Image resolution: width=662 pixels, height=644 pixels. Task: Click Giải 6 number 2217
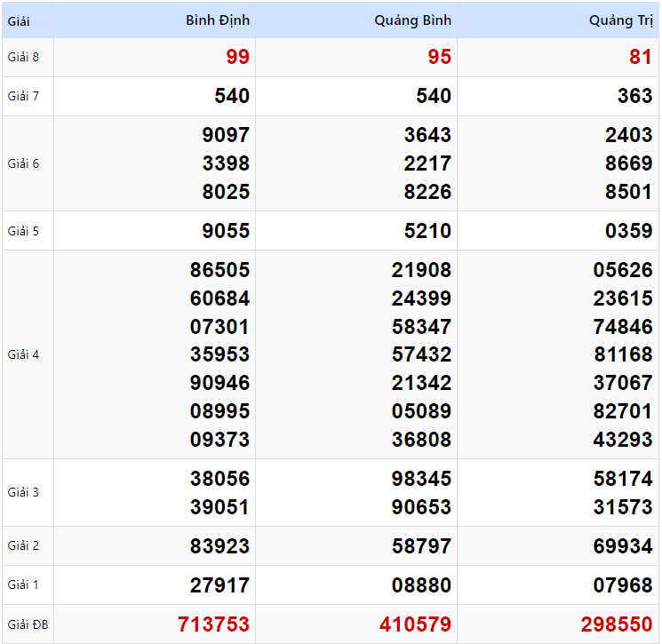[427, 163]
